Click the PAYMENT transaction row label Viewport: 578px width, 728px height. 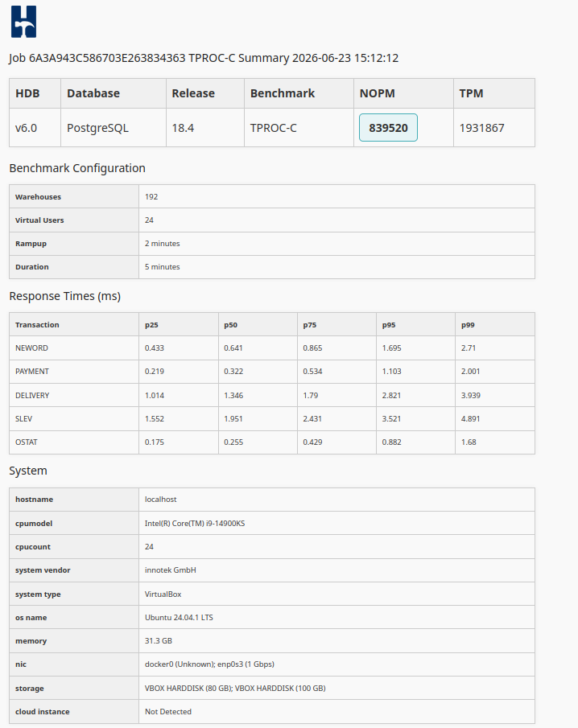32,372
